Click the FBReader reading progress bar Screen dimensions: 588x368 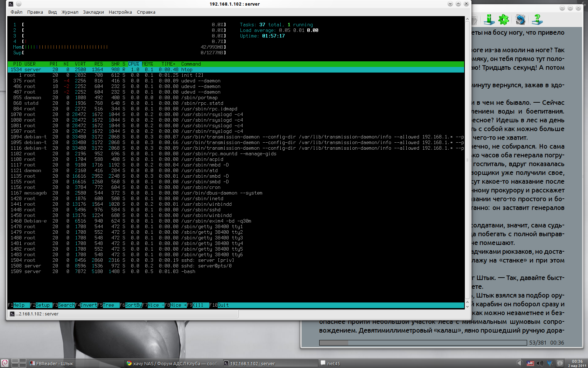422,343
